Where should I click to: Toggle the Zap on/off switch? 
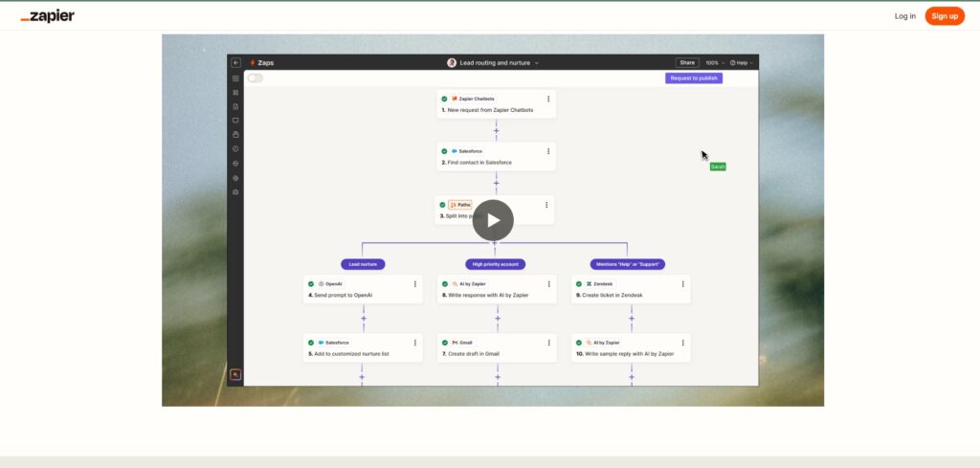[255, 78]
